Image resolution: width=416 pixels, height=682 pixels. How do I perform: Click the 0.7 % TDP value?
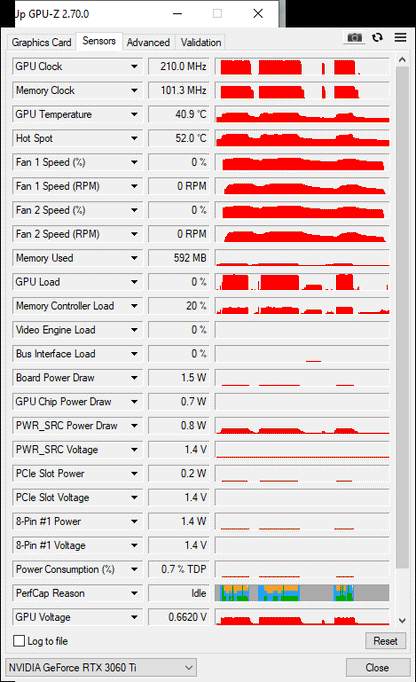tap(178, 569)
